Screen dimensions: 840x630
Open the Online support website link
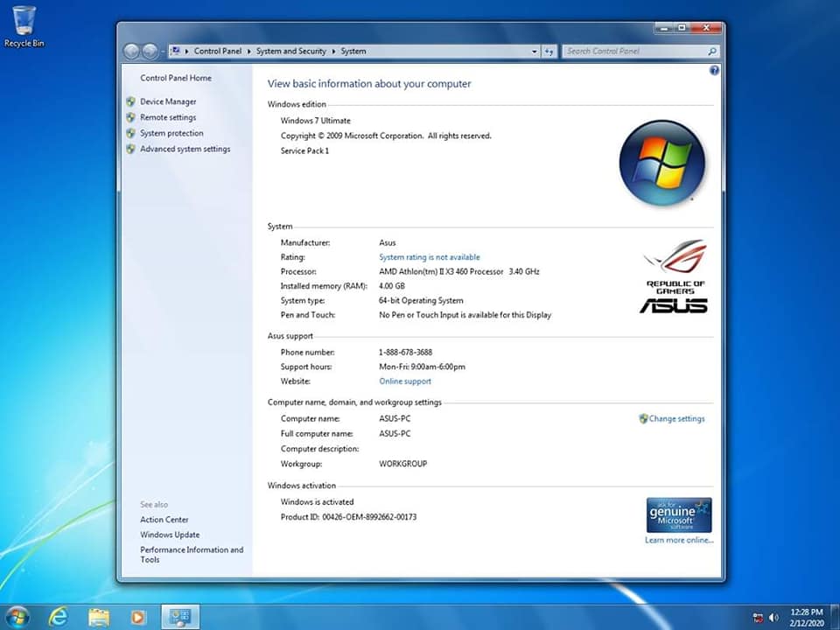(x=405, y=381)
